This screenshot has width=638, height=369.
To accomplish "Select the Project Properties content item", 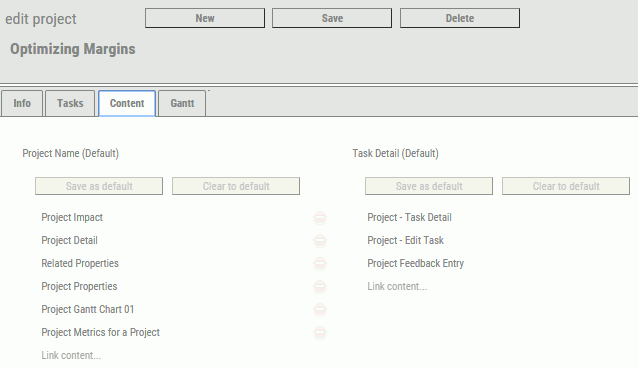I will tap(79, 286).
